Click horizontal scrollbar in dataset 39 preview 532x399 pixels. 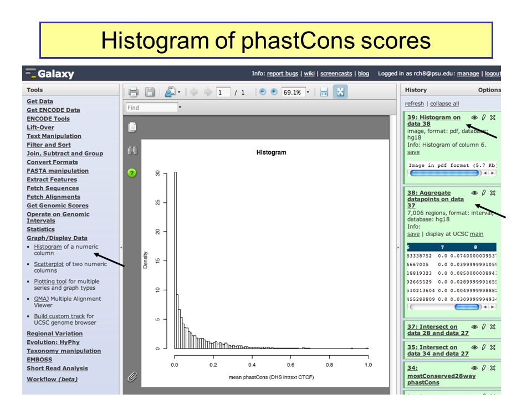tap(445, 173)
